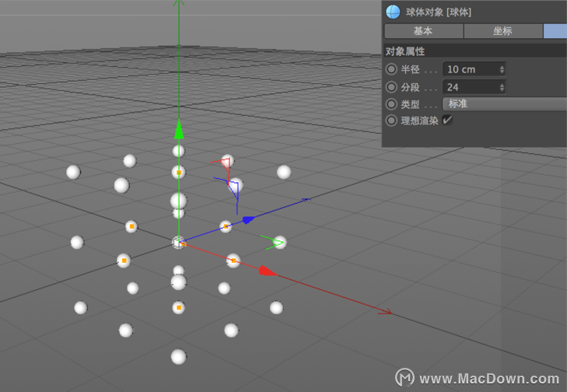The image size is (567, 392).
Task: Click the blue Z-axis arrow handle
Action: pyautogui.click(x=249, y=219)
